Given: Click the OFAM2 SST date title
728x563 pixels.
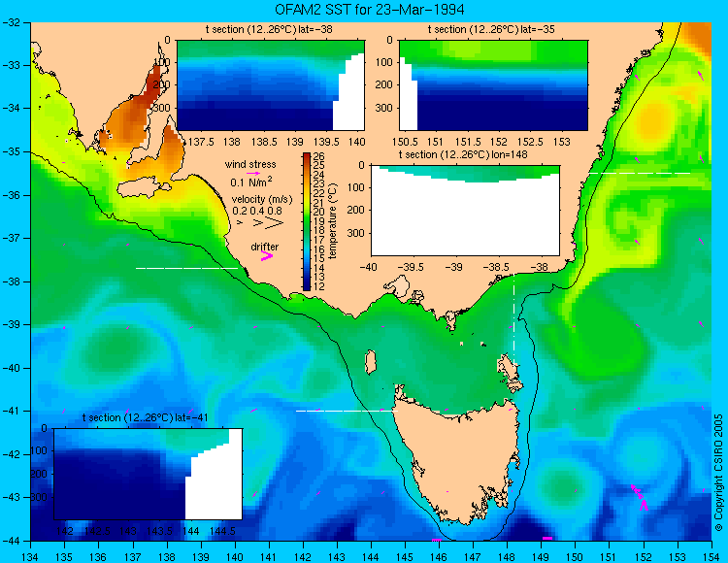Looking at the screenshot, I should pyautogui.click(x=370, y=10).
